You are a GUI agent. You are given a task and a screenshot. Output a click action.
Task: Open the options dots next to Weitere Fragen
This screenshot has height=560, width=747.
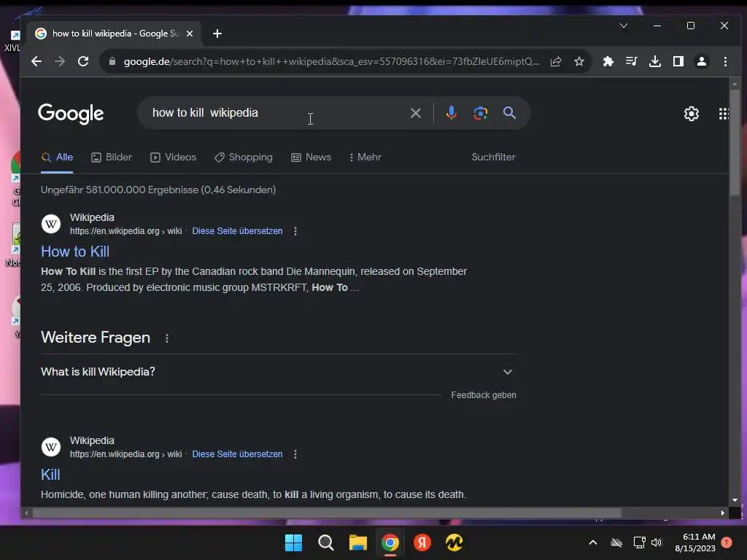tap(167, 338)
